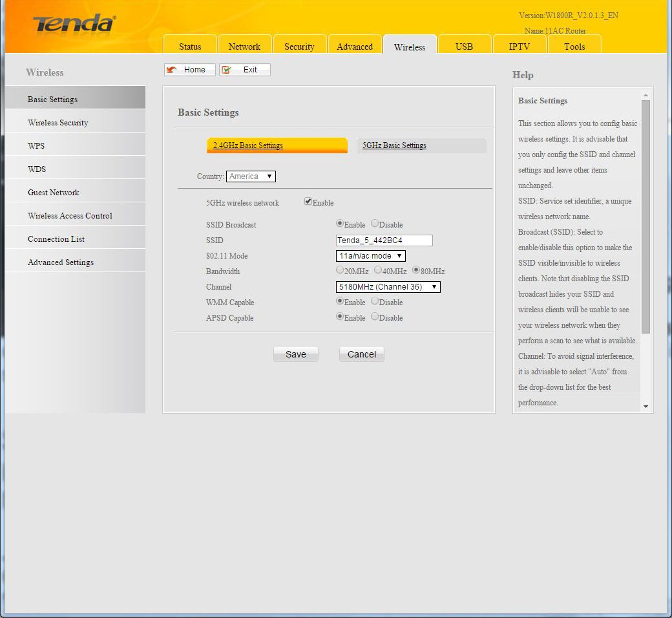Switch to the USB tab
Screen dimensions: 672x618
(464, 47)
